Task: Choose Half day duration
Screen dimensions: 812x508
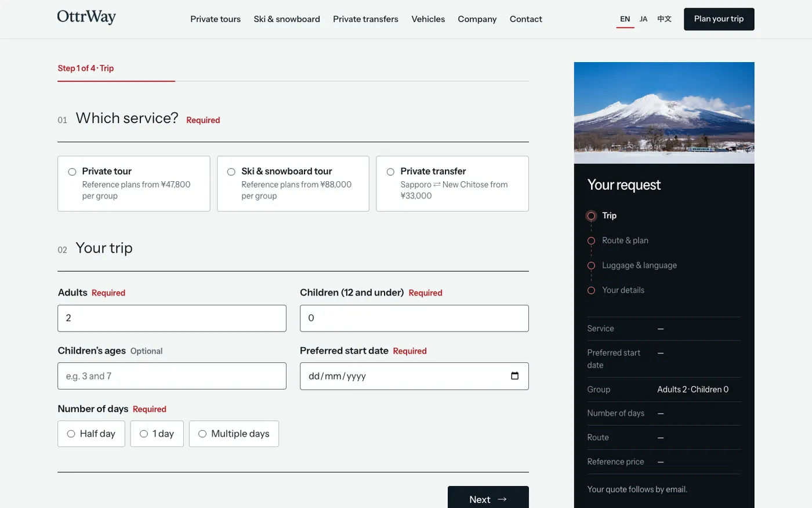Action: point(91,434)
